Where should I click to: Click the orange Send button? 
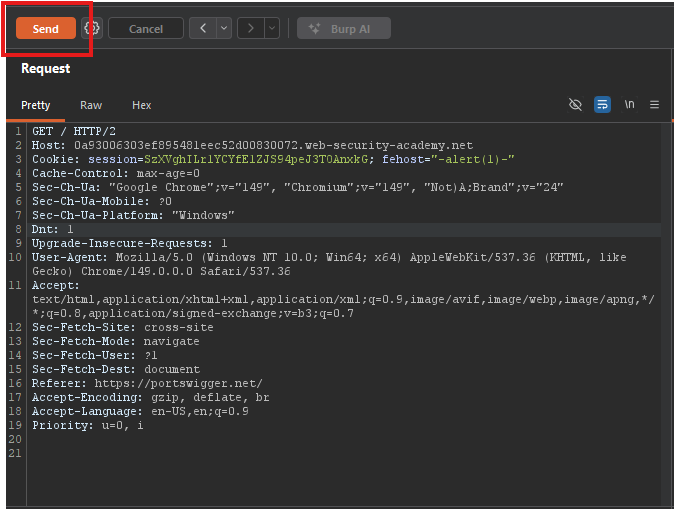click(x=46, y=28)
